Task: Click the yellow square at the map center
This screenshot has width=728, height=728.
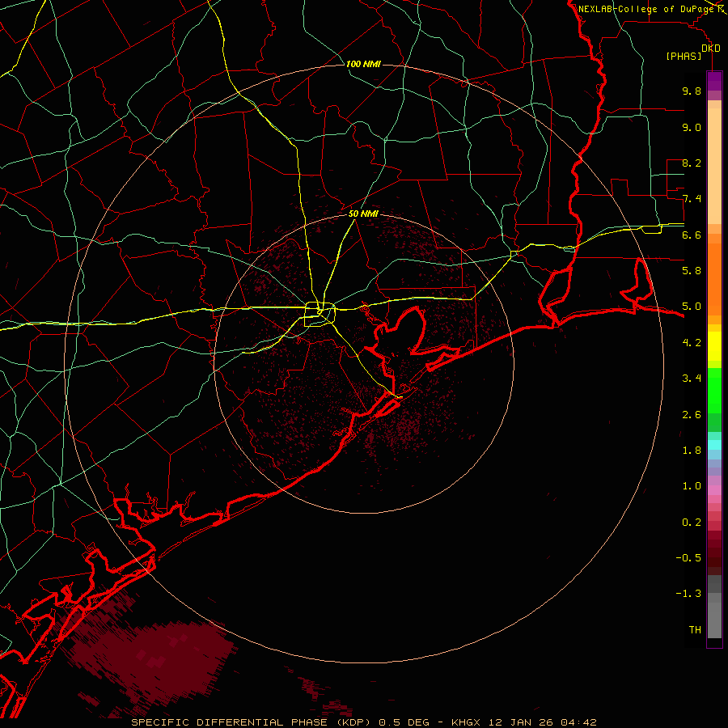Action: coord(320,315)
